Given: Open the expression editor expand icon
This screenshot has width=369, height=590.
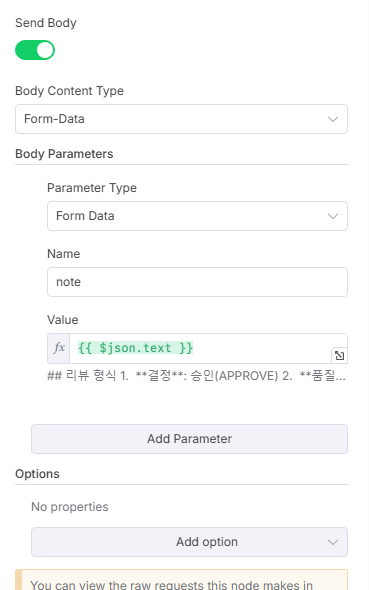Looking at the screenshot, I should (x=339, y=356).
